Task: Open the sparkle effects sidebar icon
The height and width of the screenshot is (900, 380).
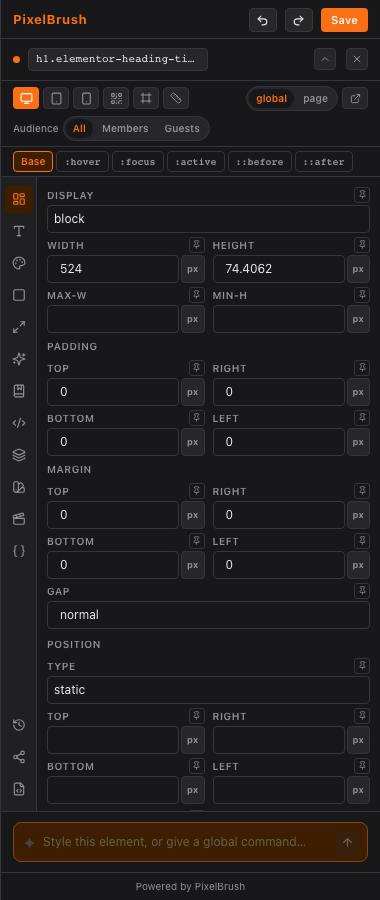Action: point(19,359)
